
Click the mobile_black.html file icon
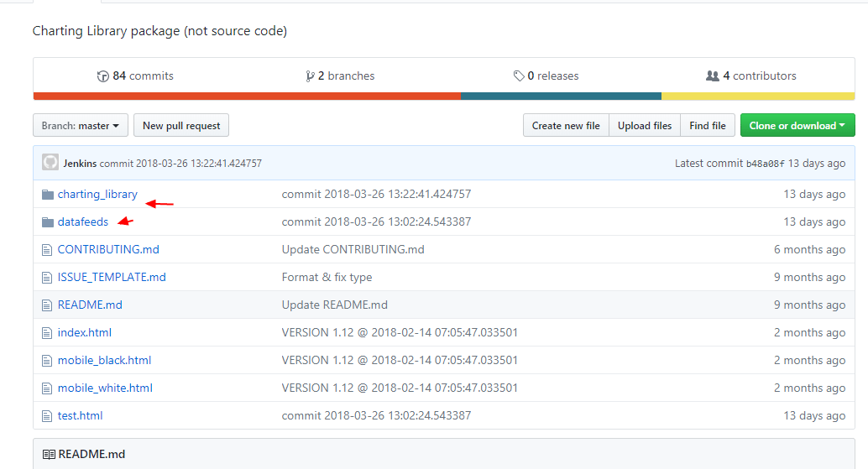tap(47, 361)
